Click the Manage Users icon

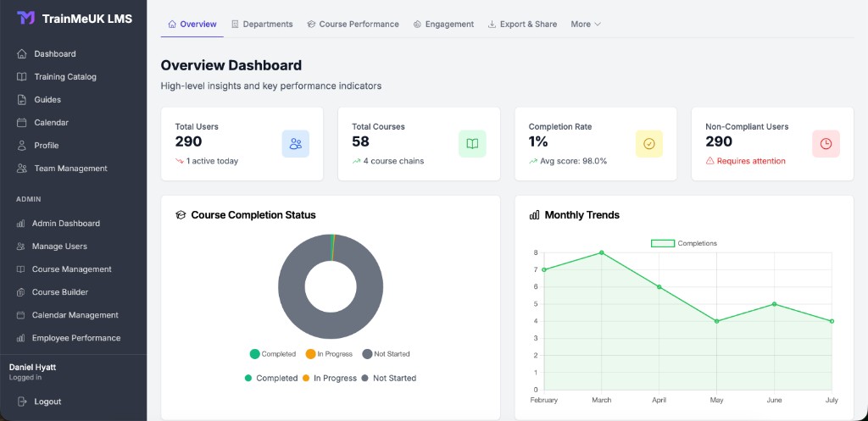(20, 247)
